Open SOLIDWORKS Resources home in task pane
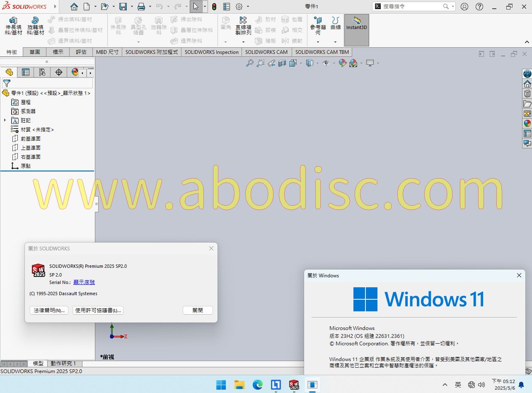 (527, 84)
